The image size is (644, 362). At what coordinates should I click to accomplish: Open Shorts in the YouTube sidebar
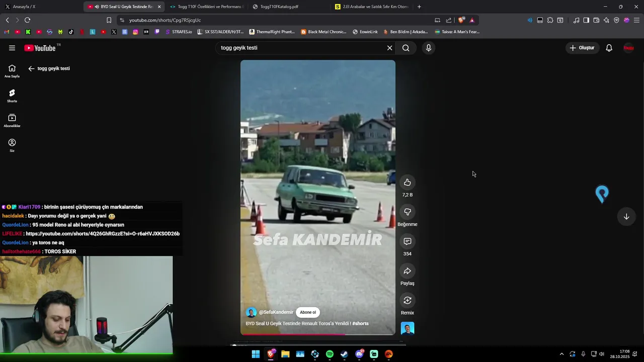pyautogui.click(x=12, y=96)
